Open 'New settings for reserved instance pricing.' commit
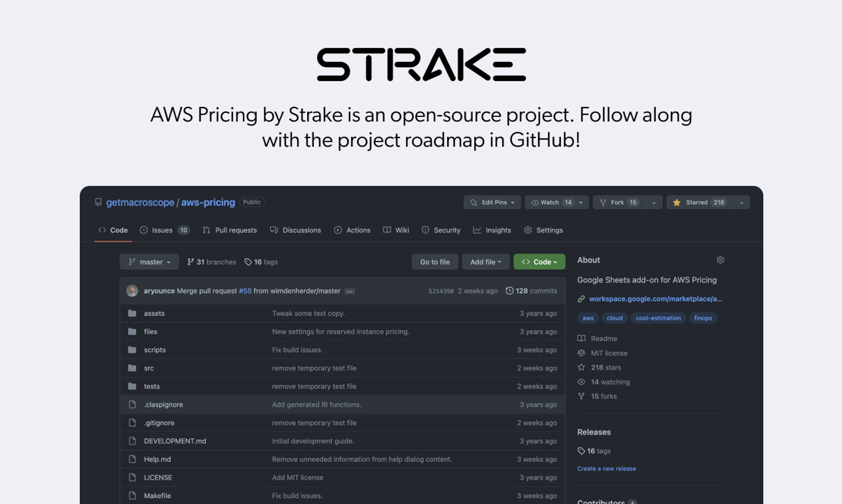Image resolution: width=842 pixels, height=504 pixels. (341, 332)
